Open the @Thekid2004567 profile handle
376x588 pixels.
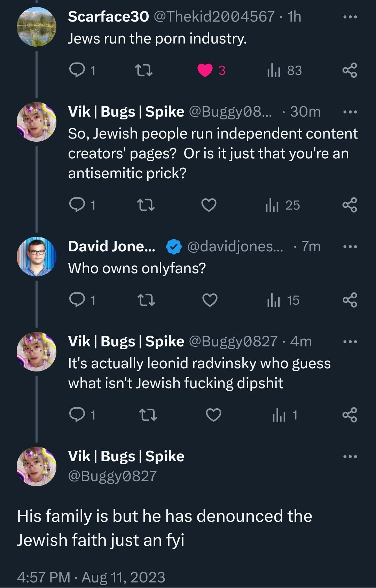pyautogui.click(x=214, y=17)
